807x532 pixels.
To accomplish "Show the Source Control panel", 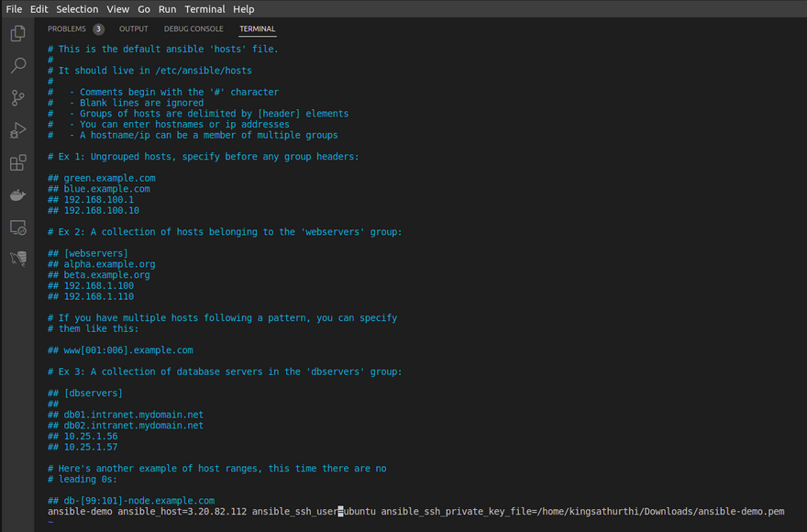I will pyautogui.click(x=17, y=98).
